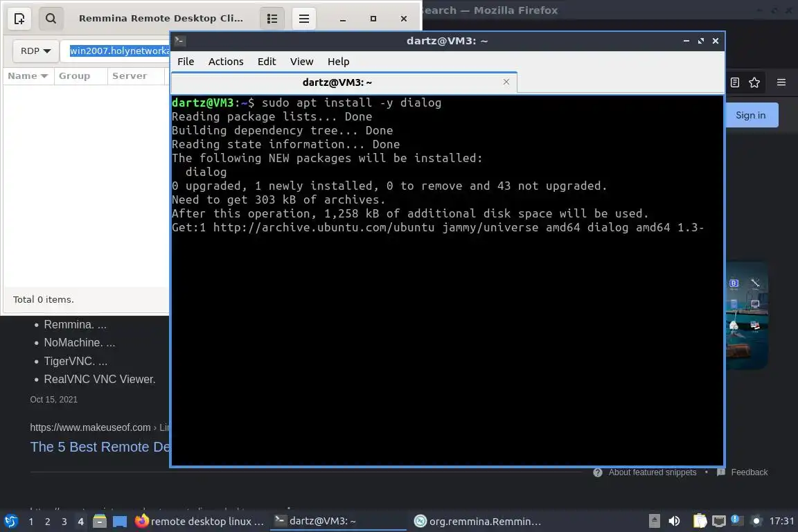Click the 'Need to get 303 kB' terminal line
Image resolution: width=798 pixels, height=532 pixels.
[279, 199]
